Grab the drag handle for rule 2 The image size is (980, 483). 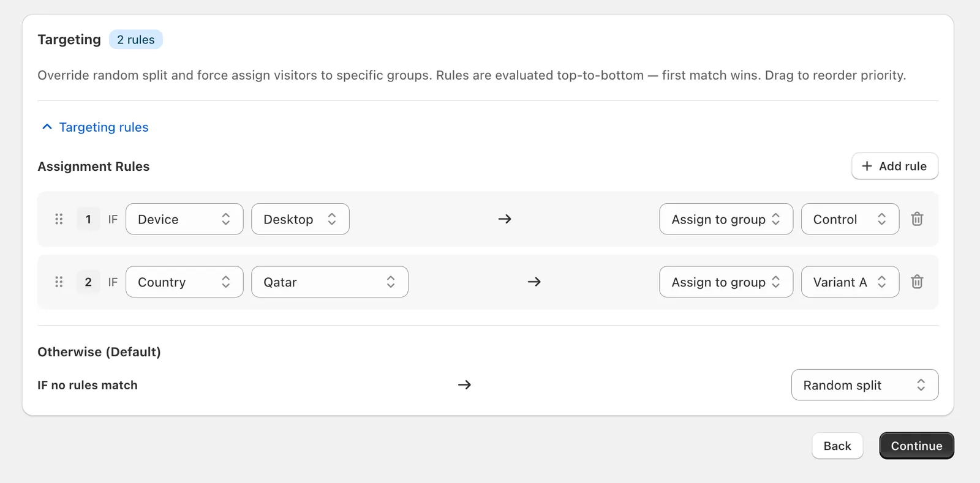coord(59,282)
